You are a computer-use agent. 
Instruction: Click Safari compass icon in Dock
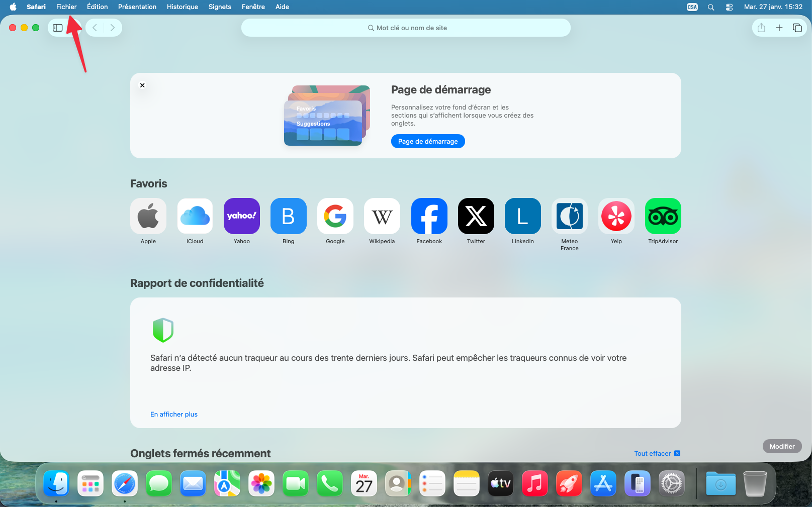pos(125,484)
